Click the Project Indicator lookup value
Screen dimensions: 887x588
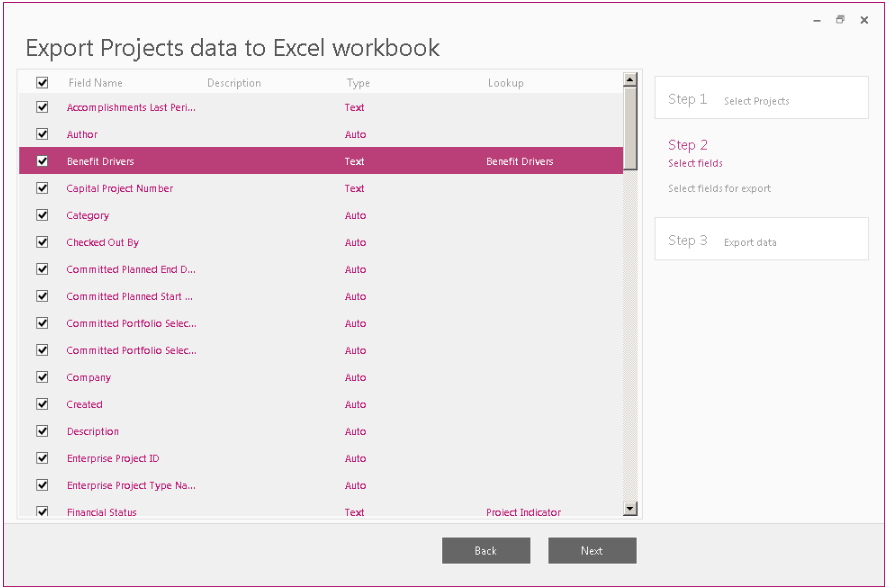click(523, 512)
